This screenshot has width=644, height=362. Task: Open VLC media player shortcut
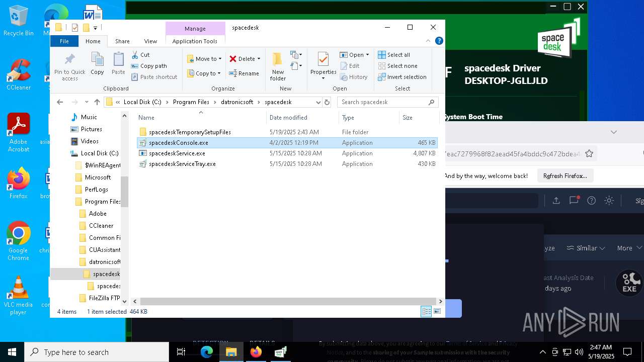click(18, 296)
